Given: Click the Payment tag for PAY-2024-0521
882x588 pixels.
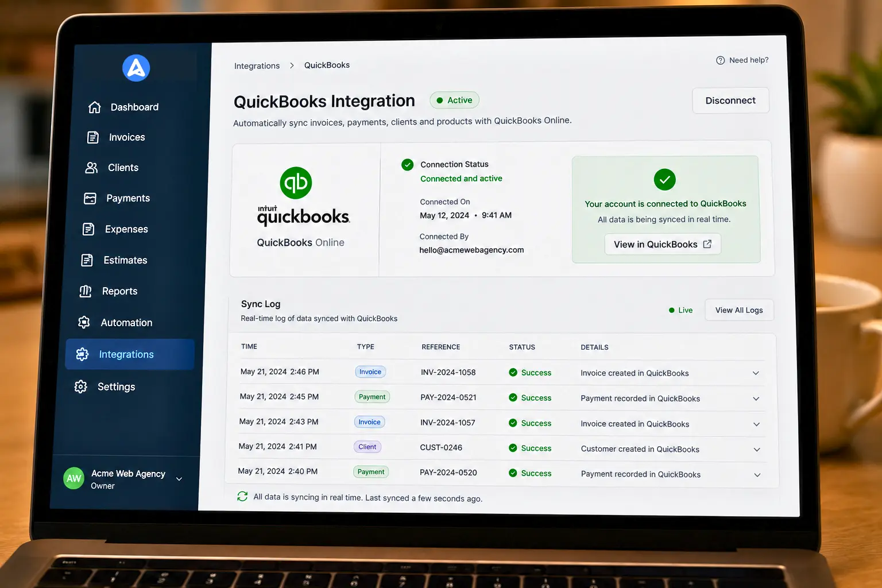Looking at the screenshot, I should (x=372, y=397).
